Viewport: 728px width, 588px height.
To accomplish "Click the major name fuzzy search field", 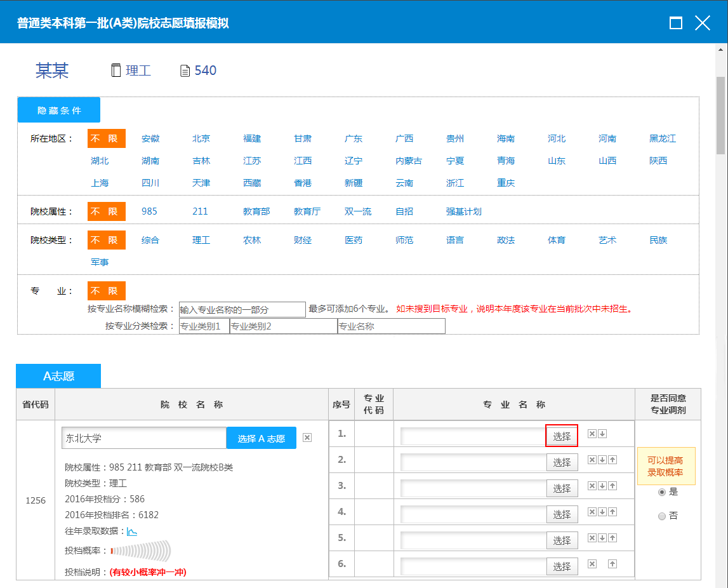I will (242, 310).
